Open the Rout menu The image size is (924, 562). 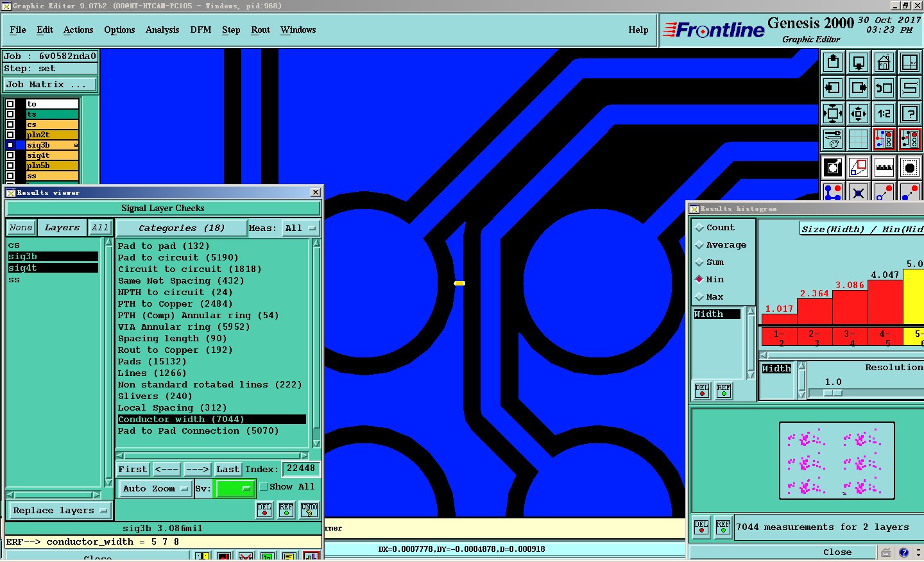tap(261, 30)
